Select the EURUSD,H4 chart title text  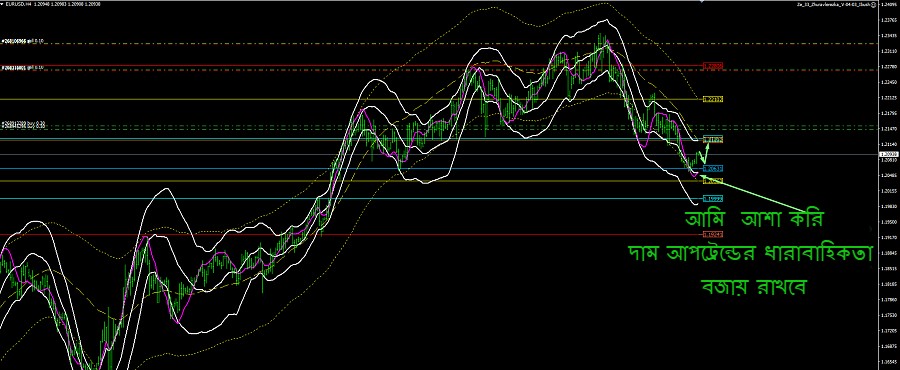18,4
